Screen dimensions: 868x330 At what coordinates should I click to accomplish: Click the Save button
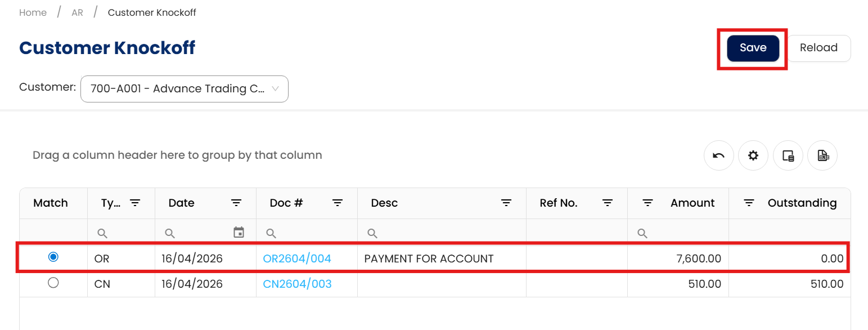753,48
